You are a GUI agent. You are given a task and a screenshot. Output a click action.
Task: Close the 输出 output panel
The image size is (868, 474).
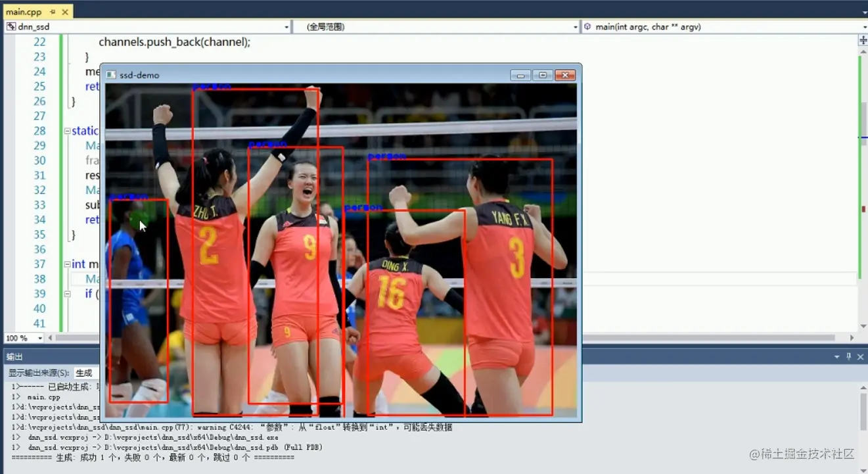coord(860,356)
